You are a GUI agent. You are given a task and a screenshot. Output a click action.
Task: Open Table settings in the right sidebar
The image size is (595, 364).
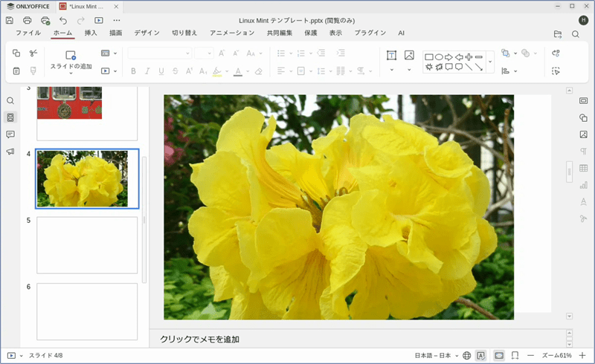coord(583,168)
